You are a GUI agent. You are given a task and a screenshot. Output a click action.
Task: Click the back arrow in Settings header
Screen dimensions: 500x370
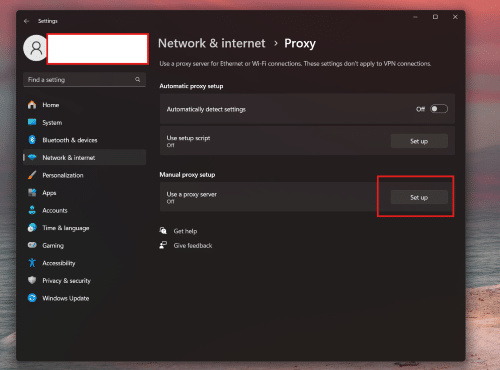[x=27, y=21]
